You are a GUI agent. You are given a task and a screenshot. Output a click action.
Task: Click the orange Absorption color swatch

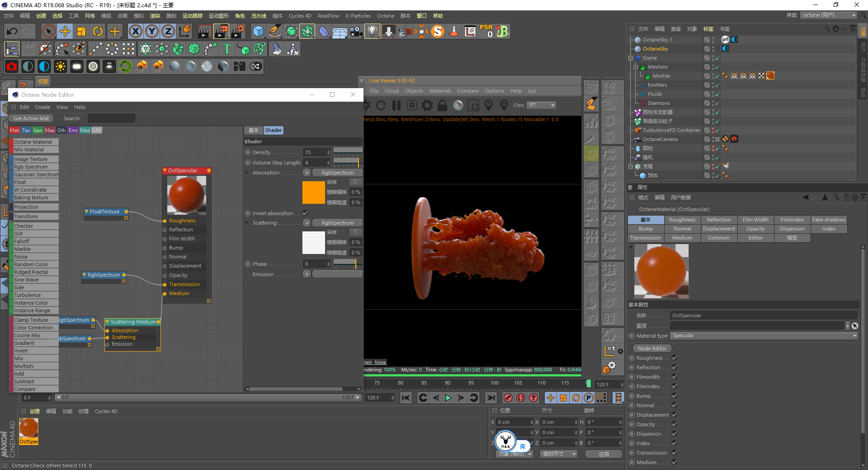(x=313, y=193)
